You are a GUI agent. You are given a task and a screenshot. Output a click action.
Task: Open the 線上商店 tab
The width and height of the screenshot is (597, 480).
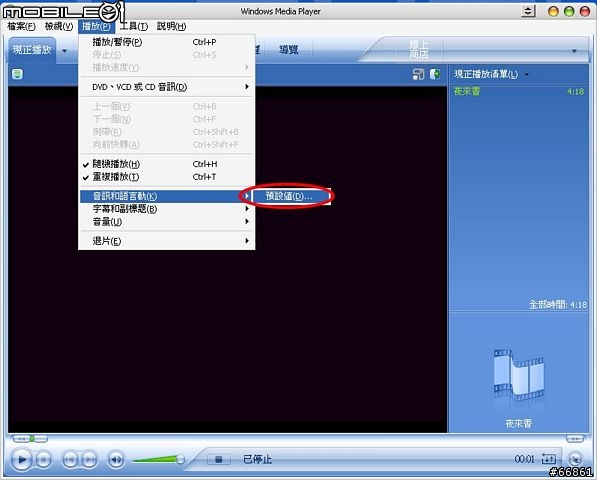[419, 49]
